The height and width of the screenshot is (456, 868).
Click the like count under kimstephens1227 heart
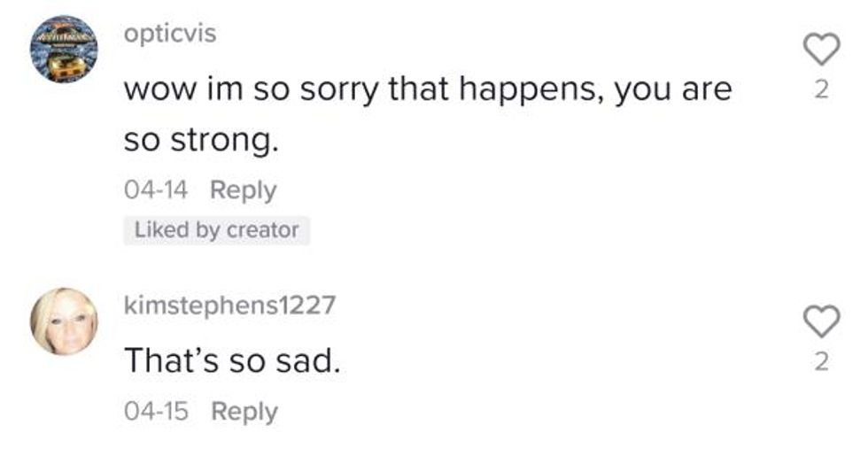(x=821, y=361)
